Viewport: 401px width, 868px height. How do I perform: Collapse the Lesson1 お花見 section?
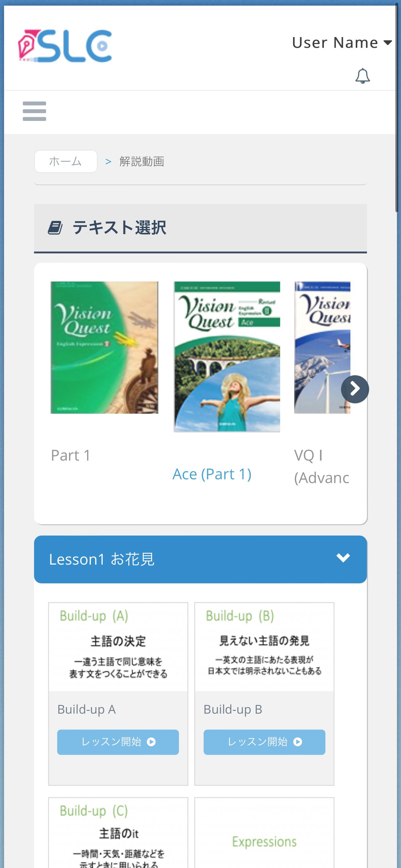(200, 559)
